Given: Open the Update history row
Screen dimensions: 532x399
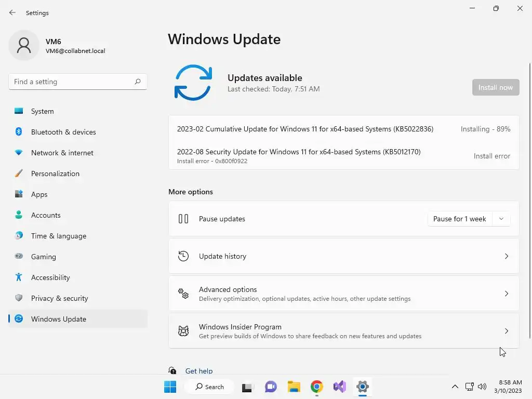Looking at the screenshot, I should pos(344,256).
